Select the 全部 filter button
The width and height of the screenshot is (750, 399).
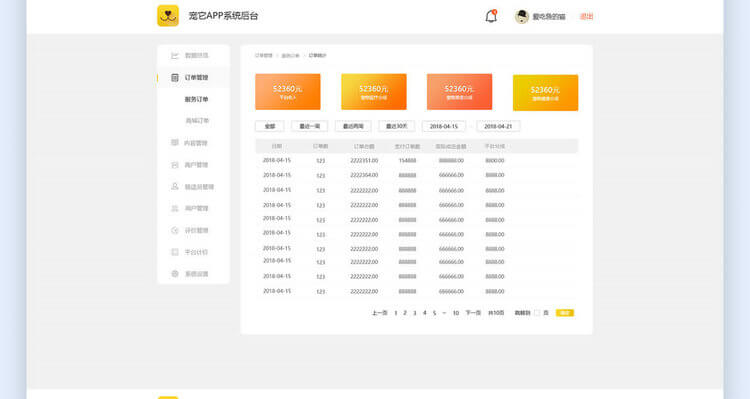[270, 126]
